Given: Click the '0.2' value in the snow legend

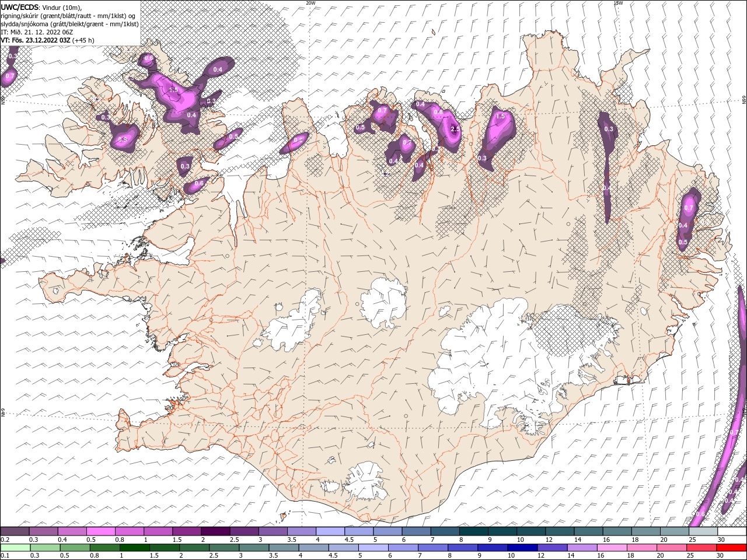Looking at the screenshot, I should [5, 540].
